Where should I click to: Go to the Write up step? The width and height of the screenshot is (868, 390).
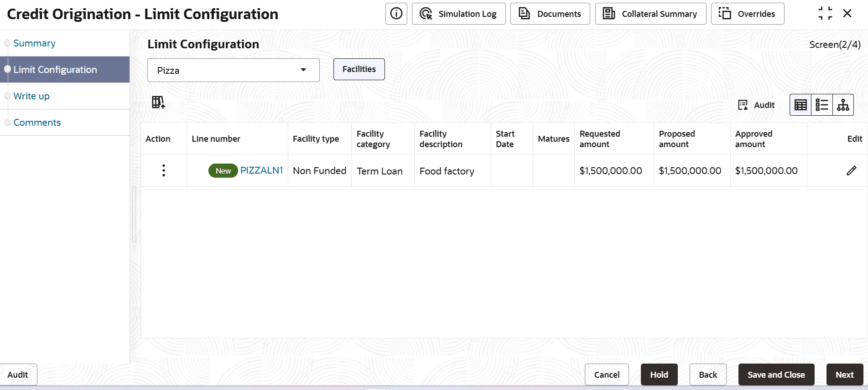(31, 96)
